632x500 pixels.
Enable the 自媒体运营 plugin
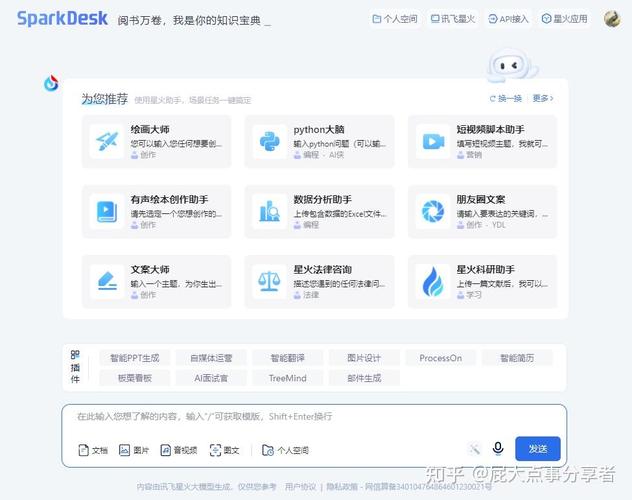211,358
